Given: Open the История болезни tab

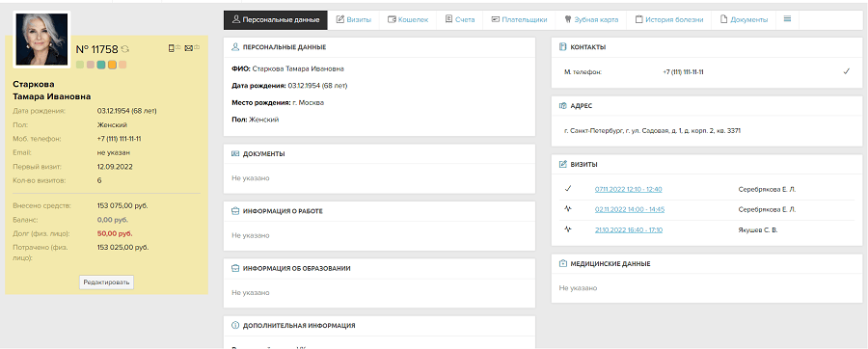Looking at the screenshot, I should point(668,19).
